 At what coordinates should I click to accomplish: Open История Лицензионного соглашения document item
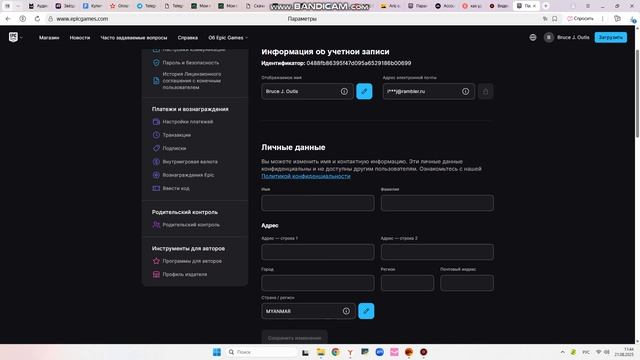tap(187, 81)
